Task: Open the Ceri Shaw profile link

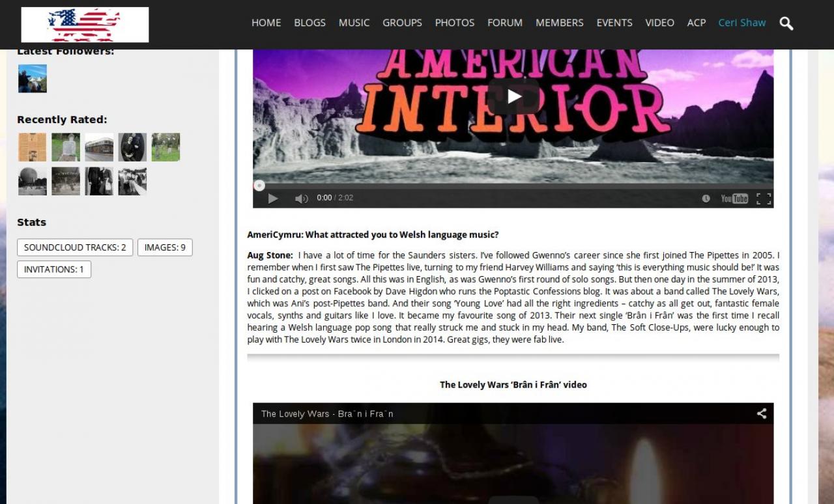Action: pyautogui.click(x=742, y=23)
